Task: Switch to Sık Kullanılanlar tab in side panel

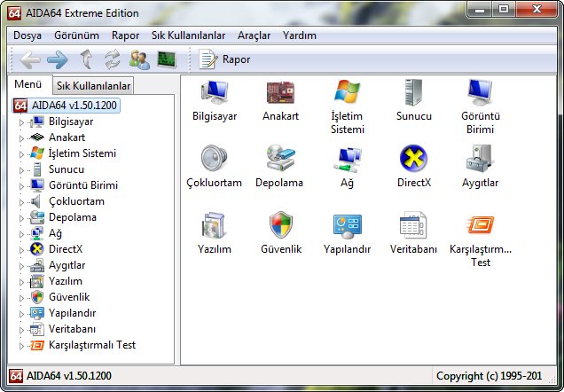Action: 93,86
